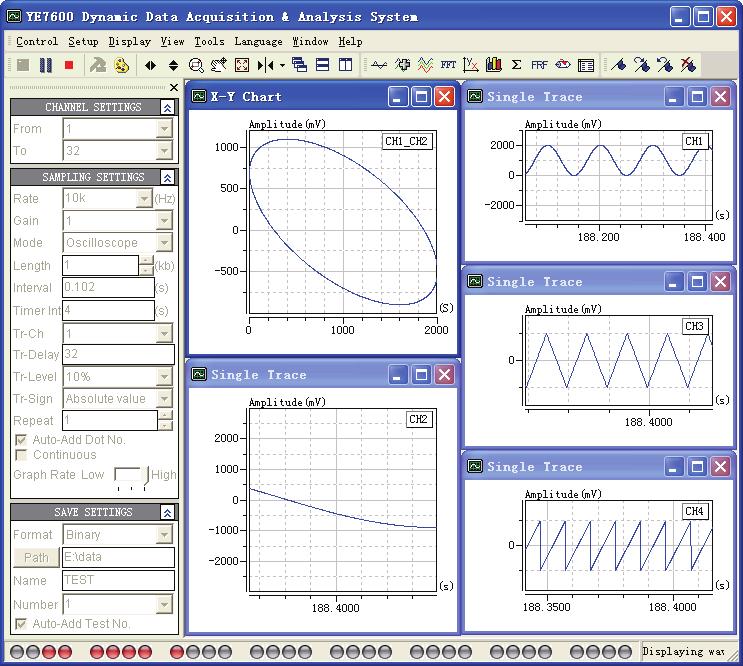Open the Tools menu
743x666 pixels.
(209, 42)
